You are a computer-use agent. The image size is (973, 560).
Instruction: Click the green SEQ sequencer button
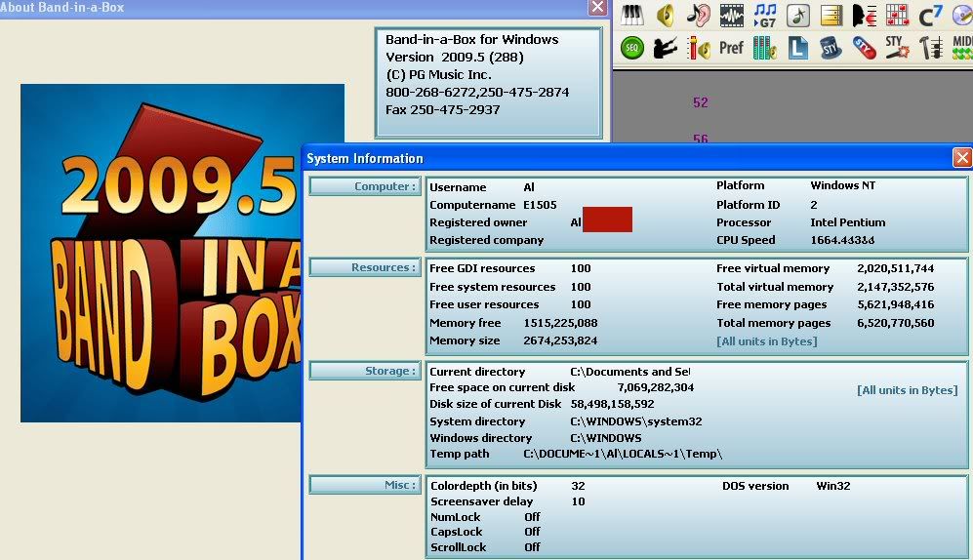[631, 48]
